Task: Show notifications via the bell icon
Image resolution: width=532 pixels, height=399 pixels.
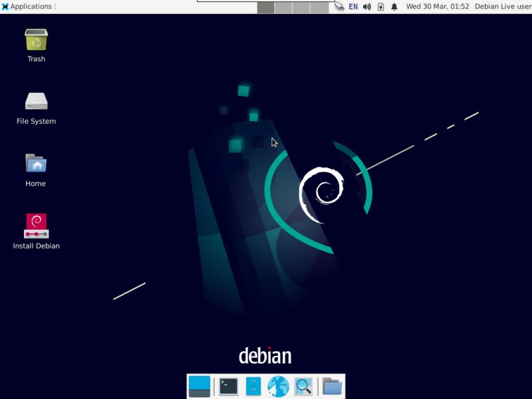Action: (x=394, y=7)
